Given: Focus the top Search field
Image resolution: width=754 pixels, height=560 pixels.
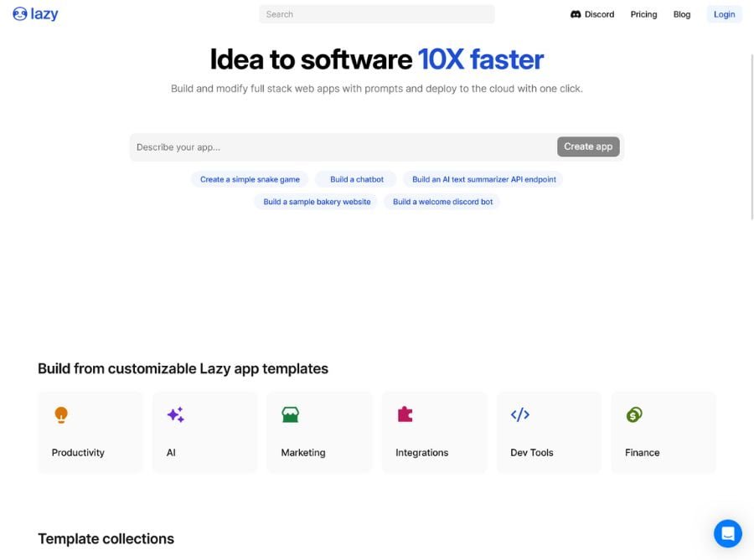Looking at the screenshot, I should coord(376,14).
